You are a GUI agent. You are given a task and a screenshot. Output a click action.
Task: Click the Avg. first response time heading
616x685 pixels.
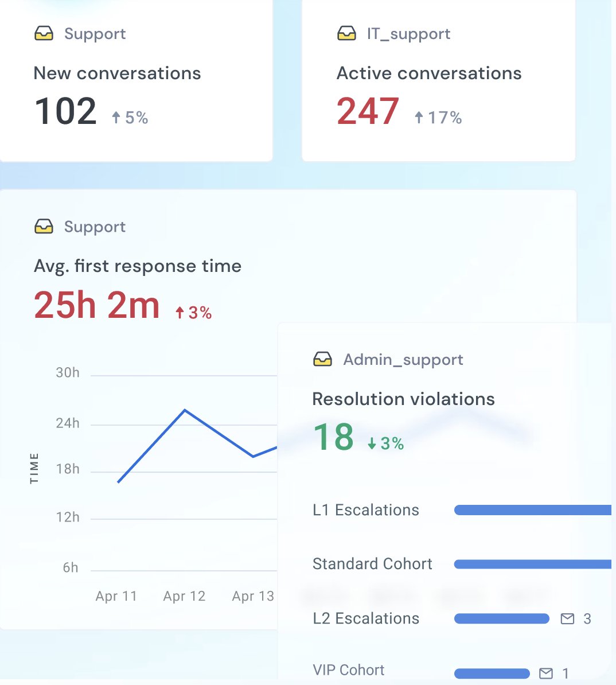tap(138, 266)
